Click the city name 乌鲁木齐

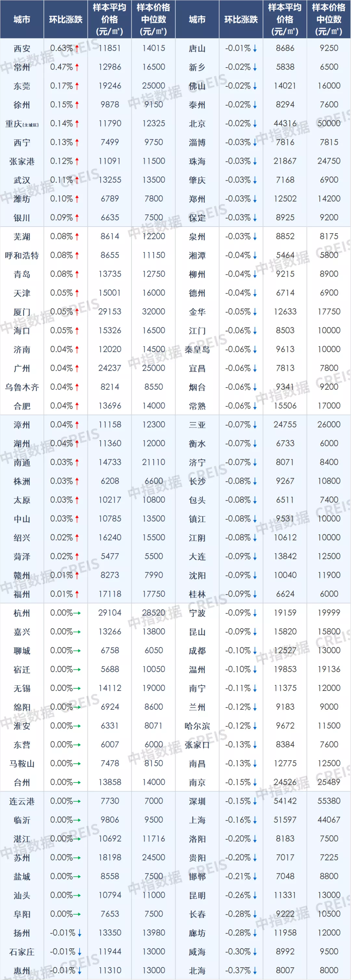point(22,387)
